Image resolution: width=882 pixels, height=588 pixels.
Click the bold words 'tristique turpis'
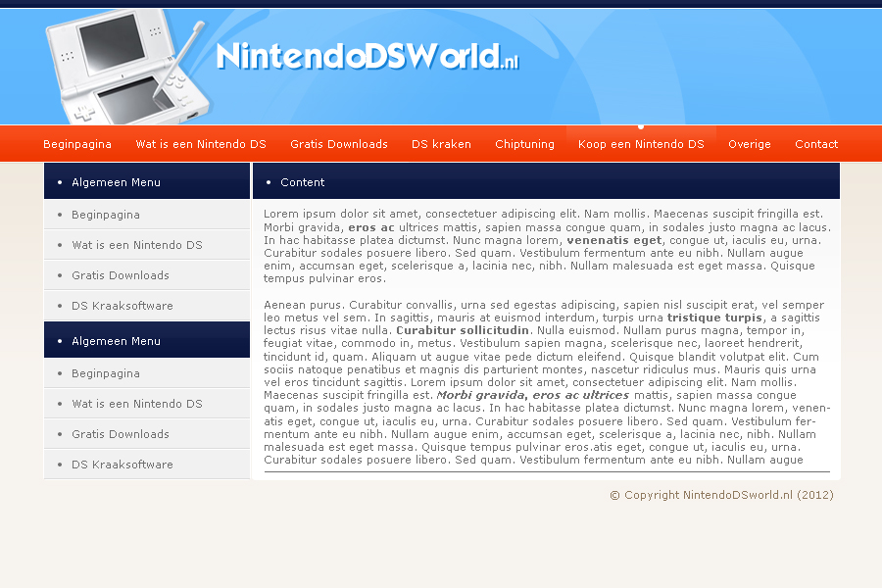[x=714, y=318]
